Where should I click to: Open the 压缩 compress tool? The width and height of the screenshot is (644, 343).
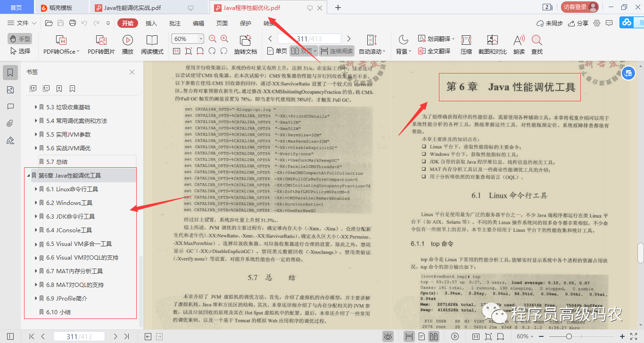pos(466,45)
